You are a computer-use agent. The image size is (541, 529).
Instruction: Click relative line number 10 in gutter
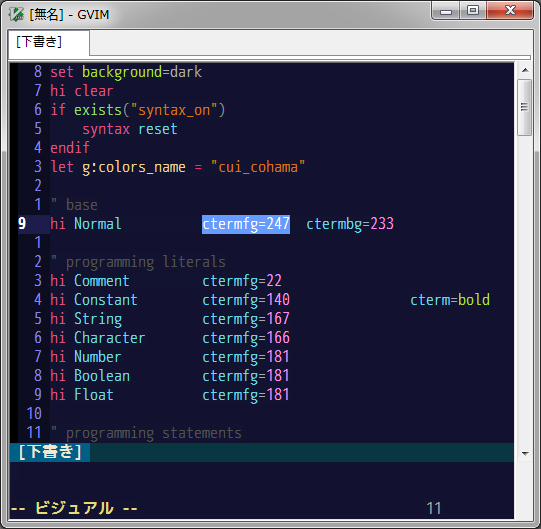34,414
